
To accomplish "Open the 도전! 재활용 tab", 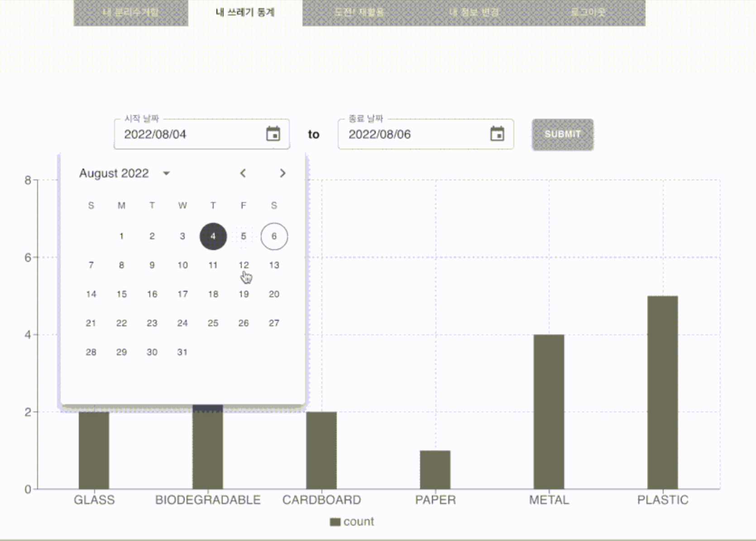I will [x=359, y=12].
